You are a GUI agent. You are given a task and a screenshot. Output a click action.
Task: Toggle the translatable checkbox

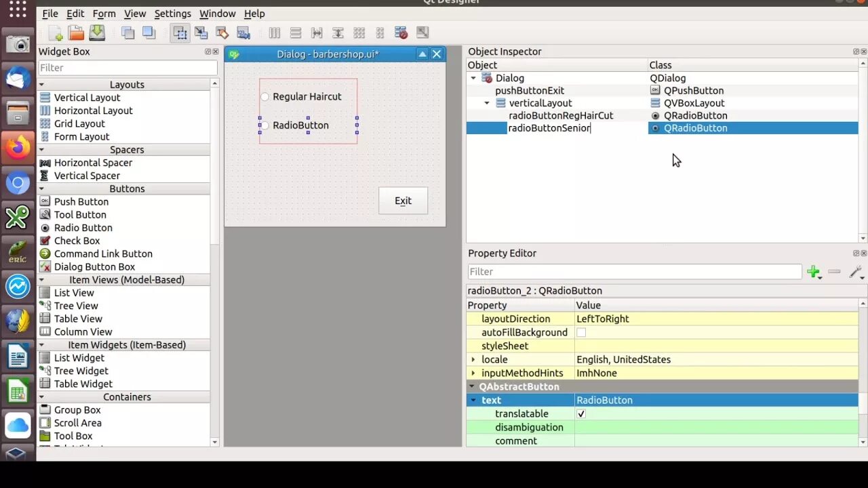[581, 414]
